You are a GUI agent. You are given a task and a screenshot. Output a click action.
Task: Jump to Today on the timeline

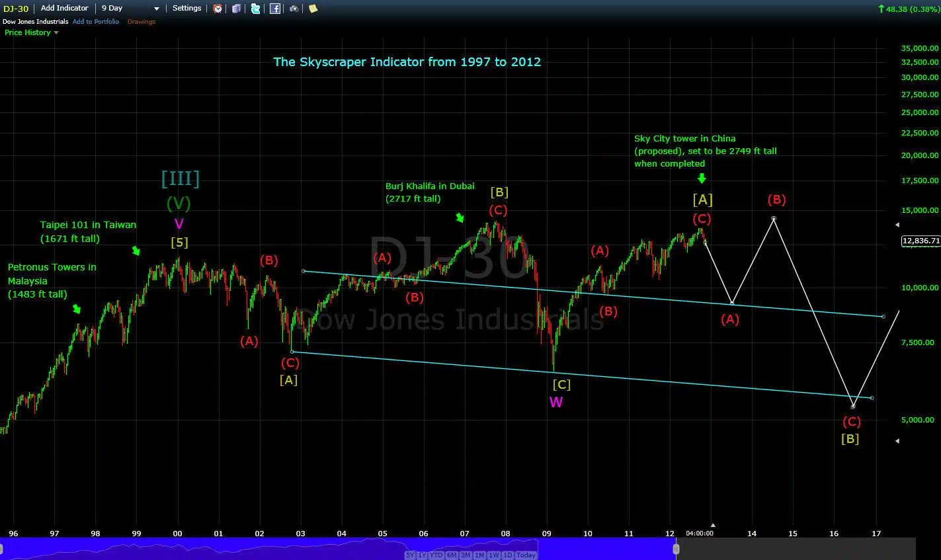526,555
